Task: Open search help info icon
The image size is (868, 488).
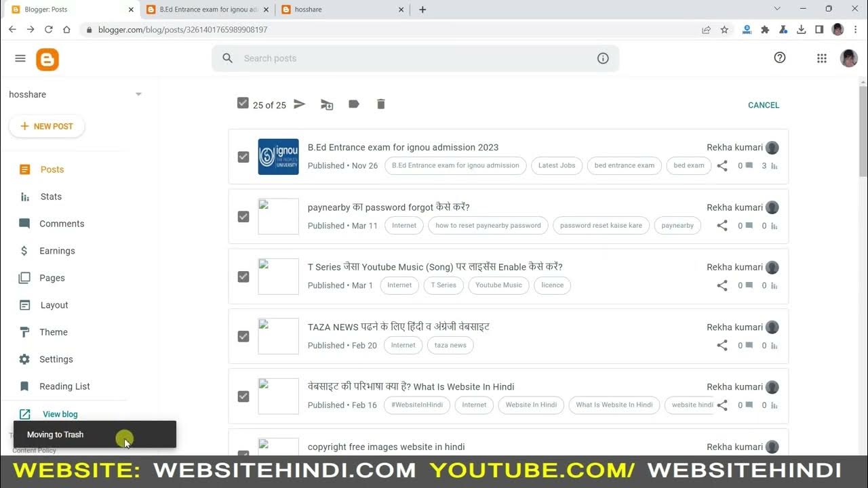Action: (603, 58)
